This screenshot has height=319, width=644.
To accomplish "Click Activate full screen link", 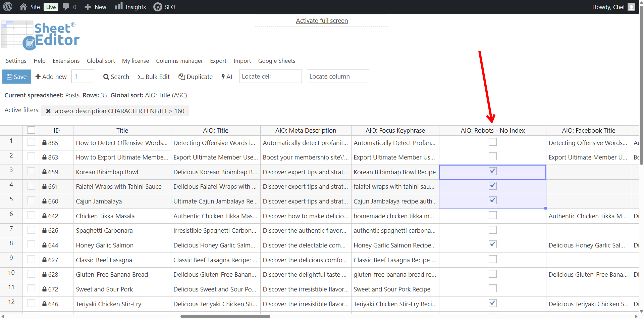I will pos(322,20).
